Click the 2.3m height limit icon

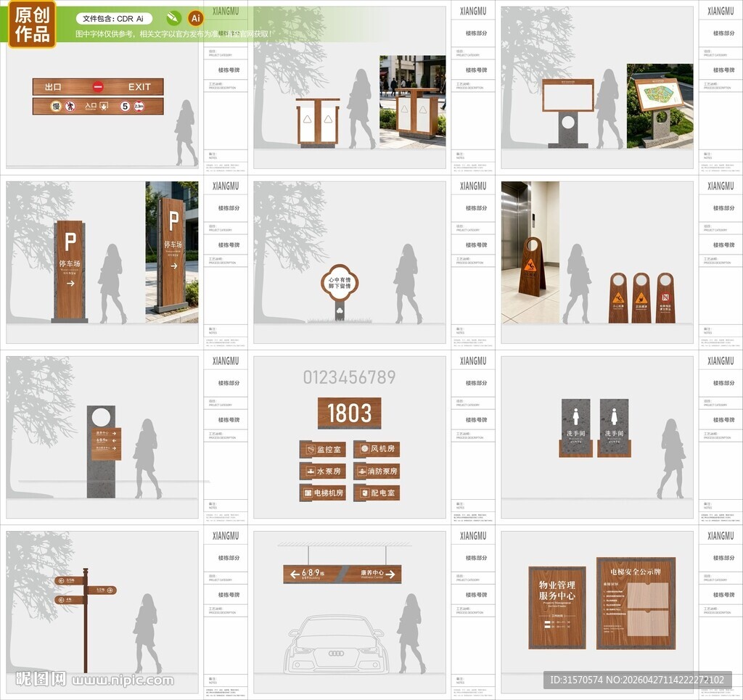click(x=139, y=106)
